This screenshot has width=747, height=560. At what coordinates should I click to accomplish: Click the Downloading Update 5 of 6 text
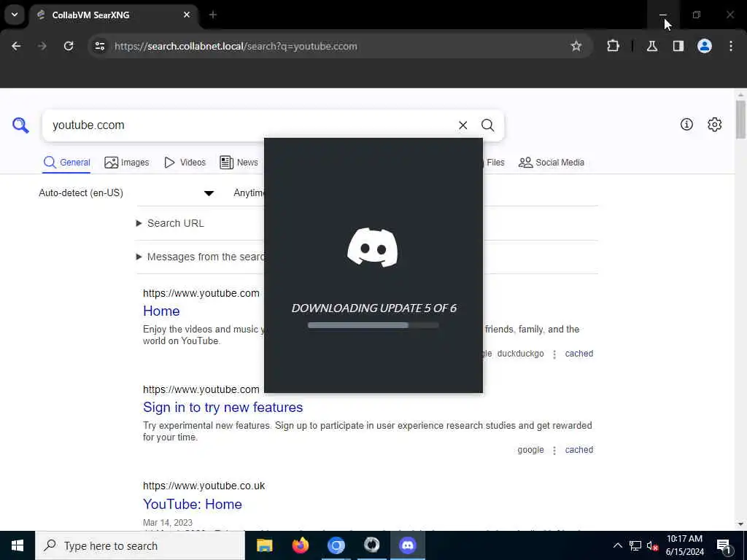coord(374,308)
